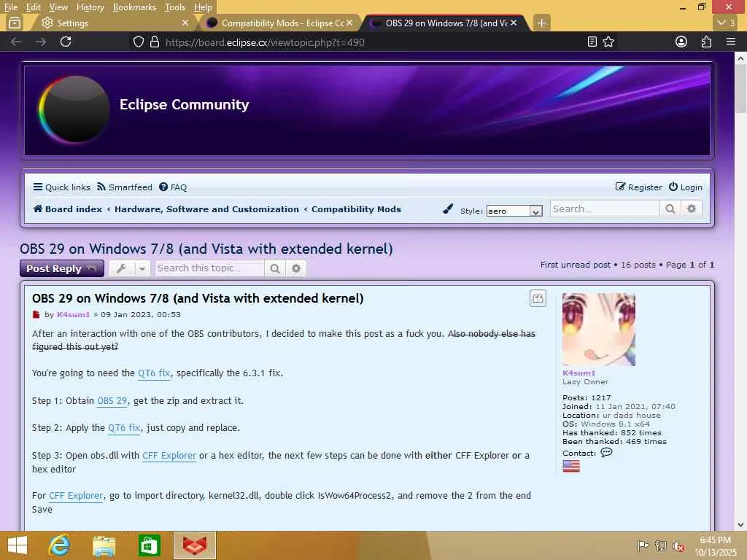Open CFF Explorer link in Step 3
The image size is (747, 560).
click(x=169, y=455)
